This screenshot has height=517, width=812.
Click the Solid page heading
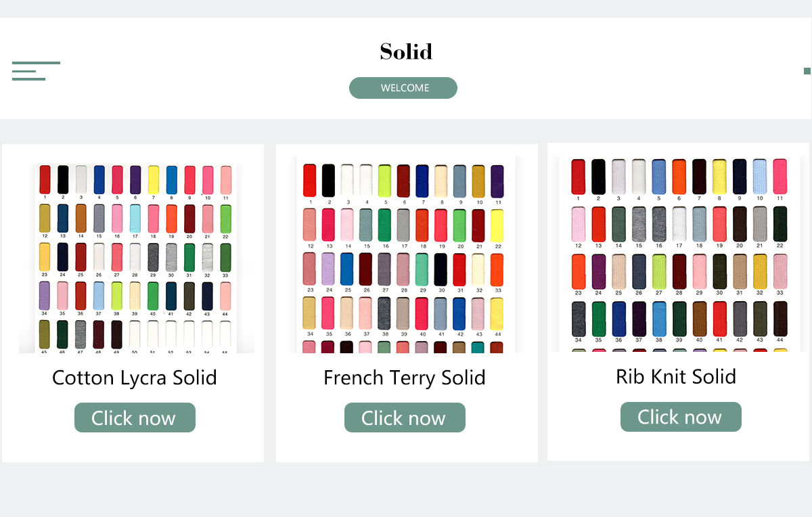[406, 51]
